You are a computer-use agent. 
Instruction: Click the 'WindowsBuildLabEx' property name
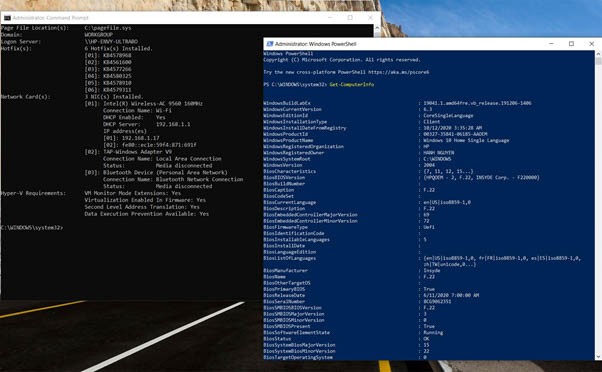tap(287, 103)
